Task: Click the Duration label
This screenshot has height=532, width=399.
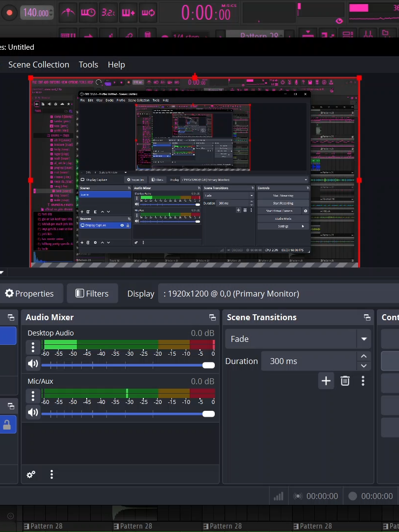Action: coord(241,361)
